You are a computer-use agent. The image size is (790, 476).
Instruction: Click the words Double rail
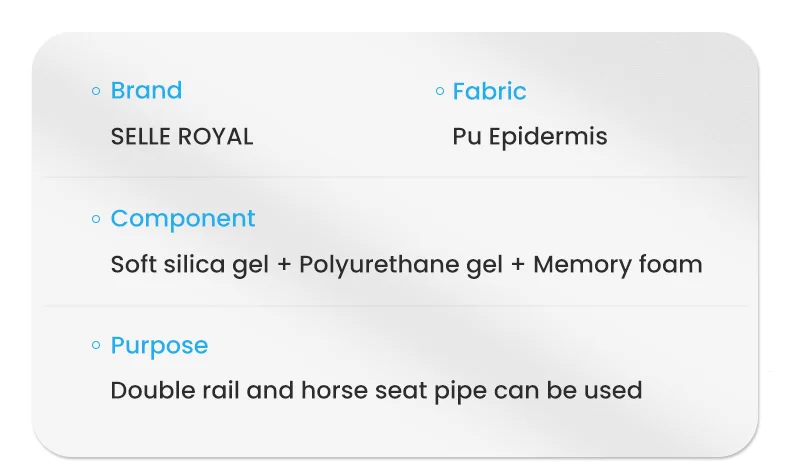[175, 391]
